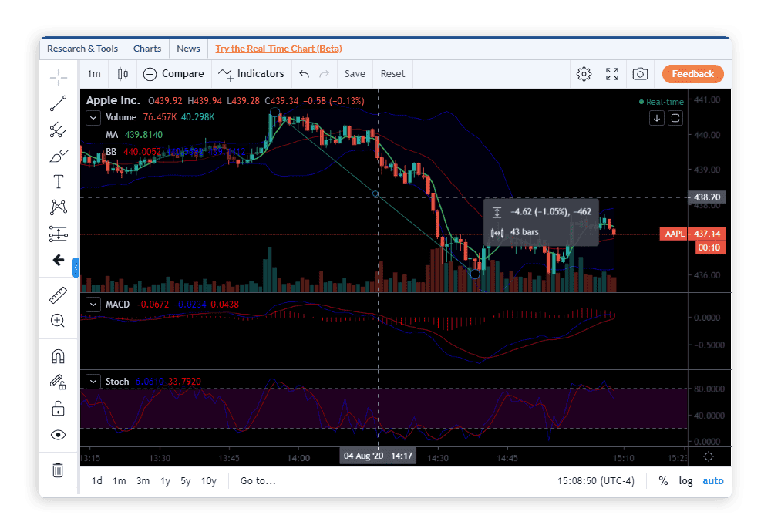Viewport: 771px width, 532px height.
Task: Open the News tab
Action: (188, 48)
